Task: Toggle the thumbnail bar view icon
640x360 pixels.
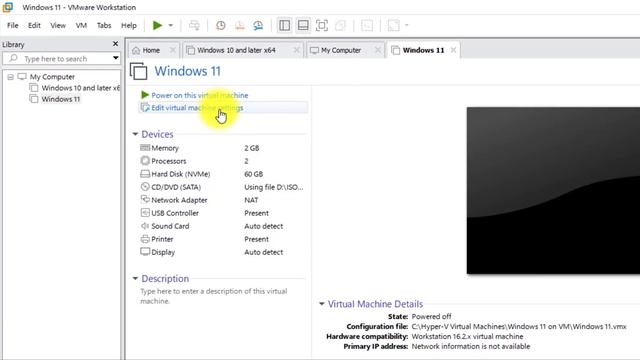Action: click(x=303, y=25)
